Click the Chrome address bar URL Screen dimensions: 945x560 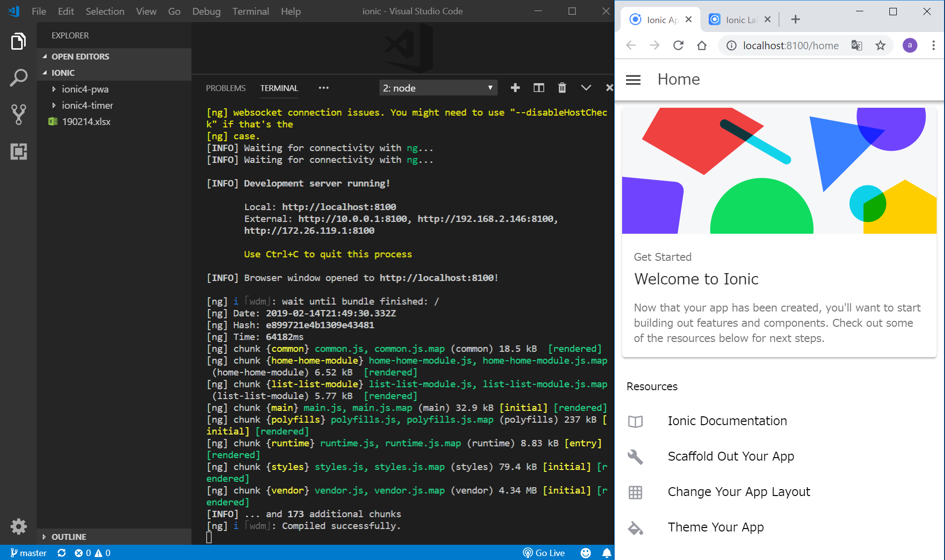pyautogui.click(x=790, y=45)
